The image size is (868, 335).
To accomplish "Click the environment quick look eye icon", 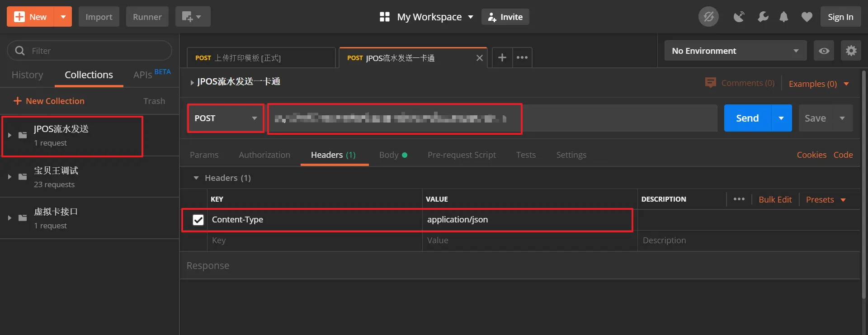I will coord(824,51).
